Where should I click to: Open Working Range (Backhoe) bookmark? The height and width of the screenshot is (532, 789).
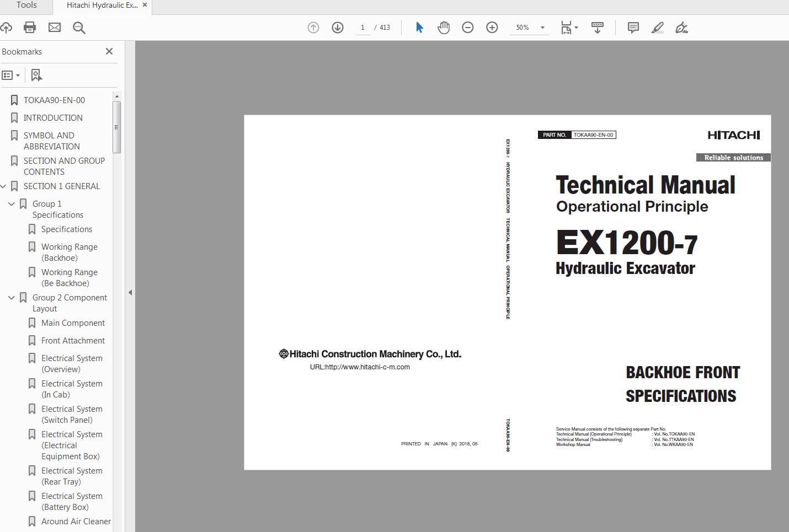(x=70, y=252)
